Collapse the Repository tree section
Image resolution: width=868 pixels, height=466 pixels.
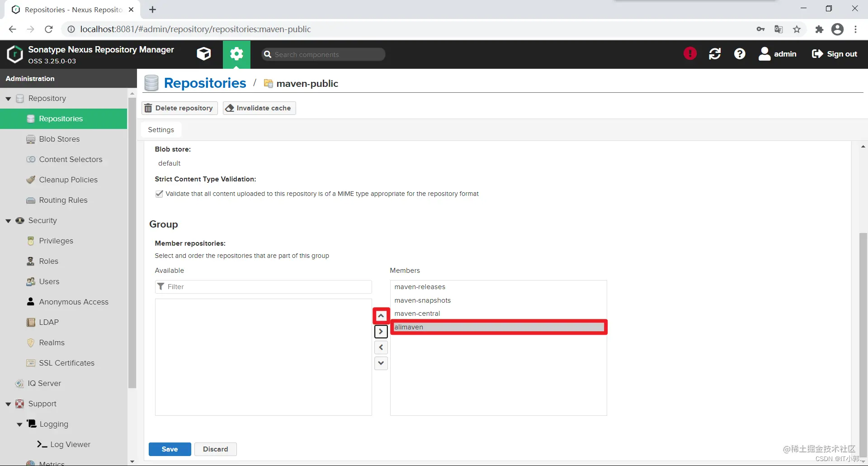pos(8,99)
